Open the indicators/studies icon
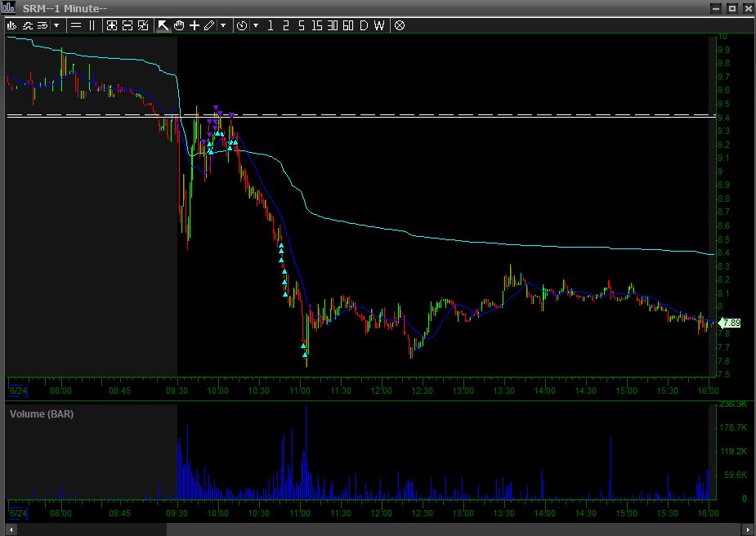Image resolution: width=756 pixels, height=536 pixels. 28,25
